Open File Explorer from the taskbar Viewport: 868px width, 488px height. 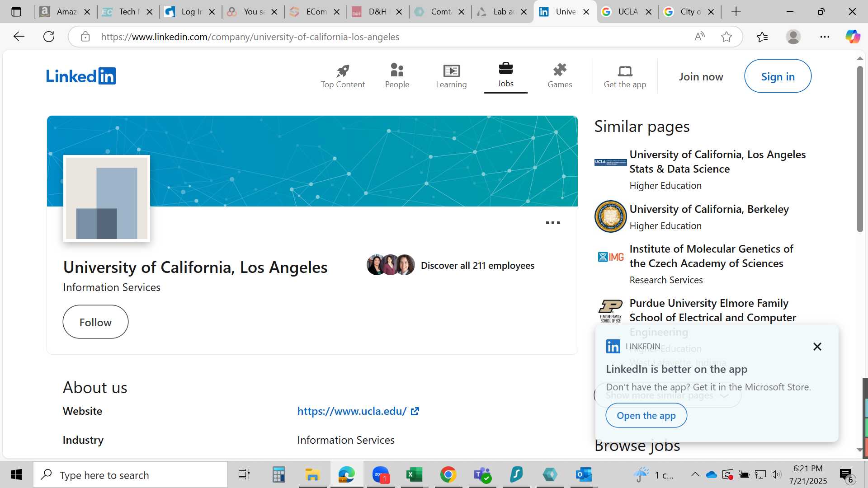pos(312,474)
